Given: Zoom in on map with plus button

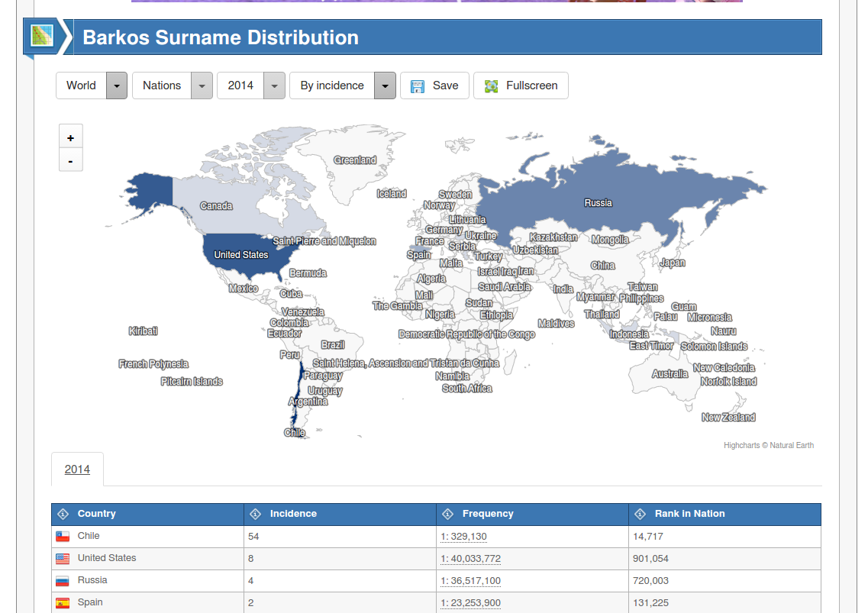Looking at the screenshot, I should point(70,137).
